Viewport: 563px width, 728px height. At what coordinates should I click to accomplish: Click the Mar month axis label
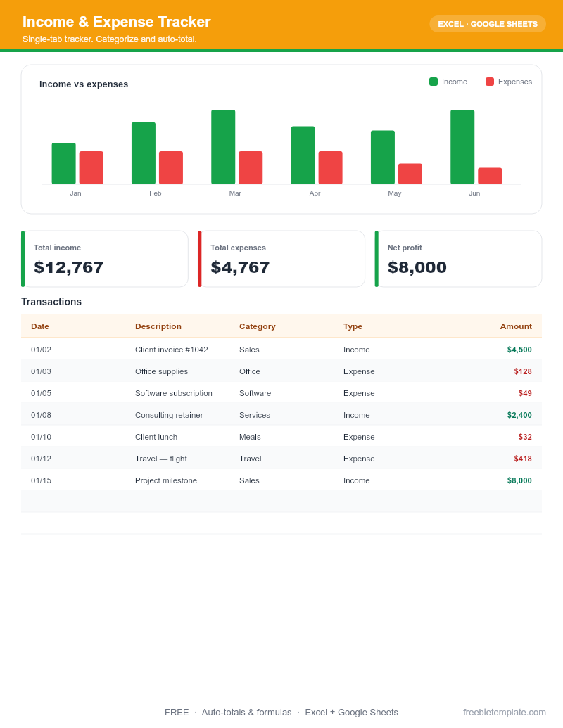pos(235,193)
